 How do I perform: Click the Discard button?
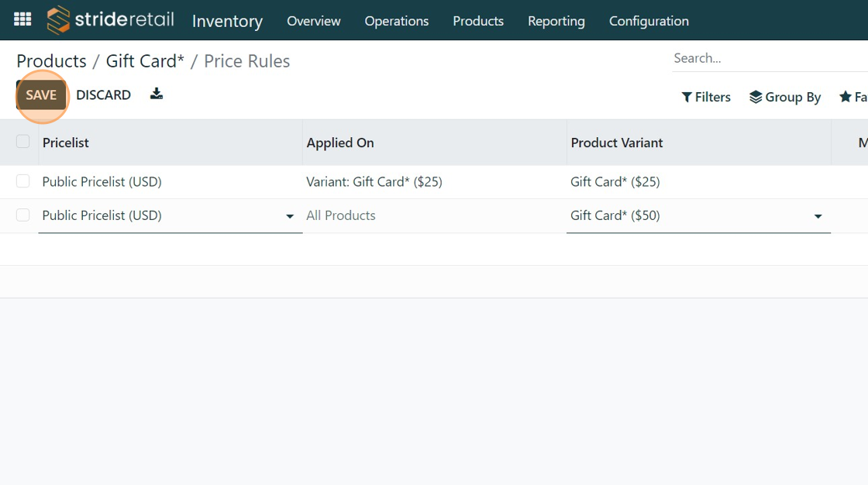click(103, 95)
